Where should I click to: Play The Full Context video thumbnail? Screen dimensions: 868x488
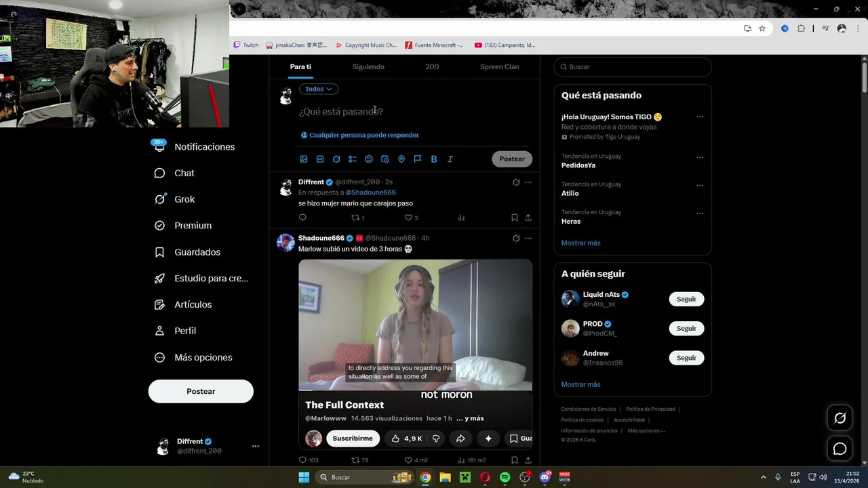coord(415,325)
